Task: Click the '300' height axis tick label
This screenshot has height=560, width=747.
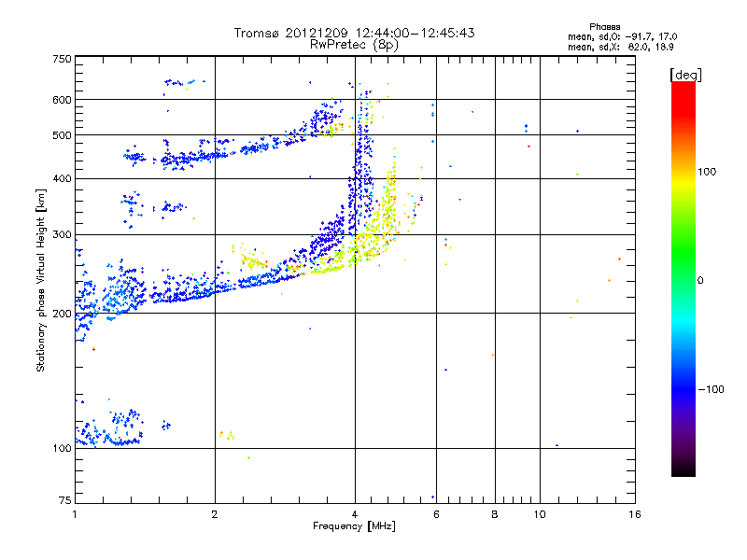Action: click(x=62, y=234)
